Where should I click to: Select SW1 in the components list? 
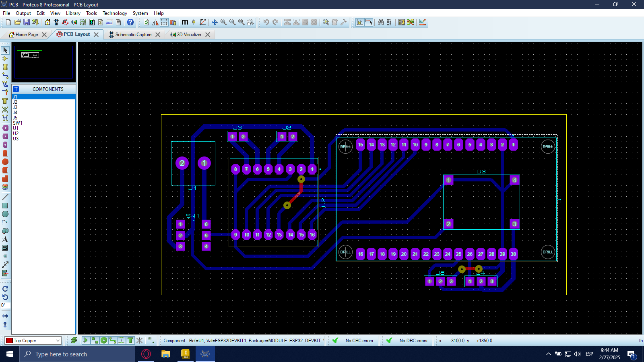[x=18, y=123]
